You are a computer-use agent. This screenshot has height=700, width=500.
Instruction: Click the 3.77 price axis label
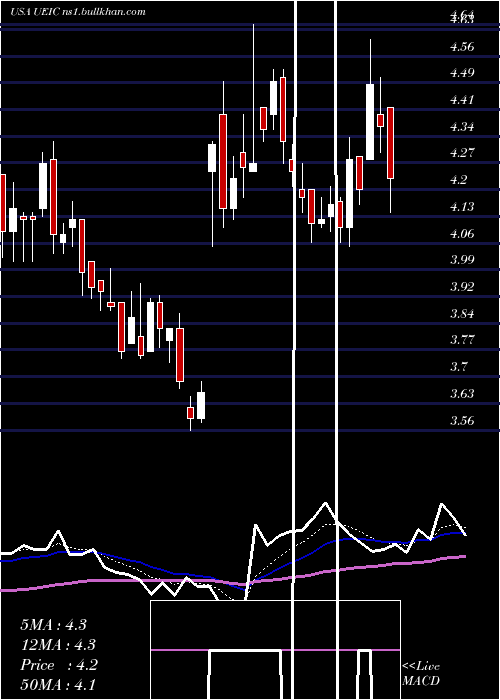coord(462,340)
